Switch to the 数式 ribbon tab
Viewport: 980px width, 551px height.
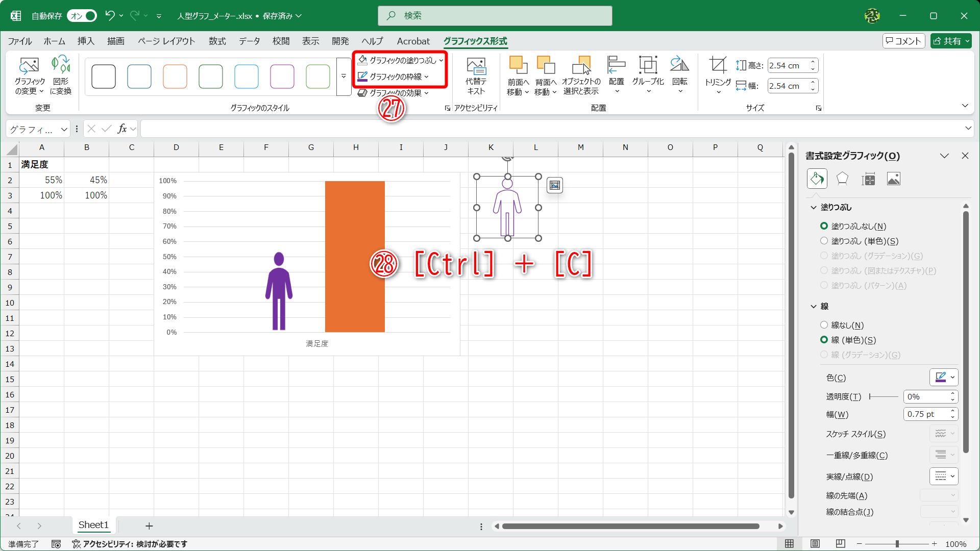[217, 41]
